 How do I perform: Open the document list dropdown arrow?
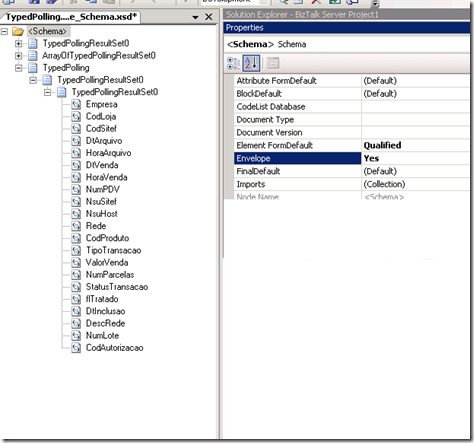click(196, 17)
